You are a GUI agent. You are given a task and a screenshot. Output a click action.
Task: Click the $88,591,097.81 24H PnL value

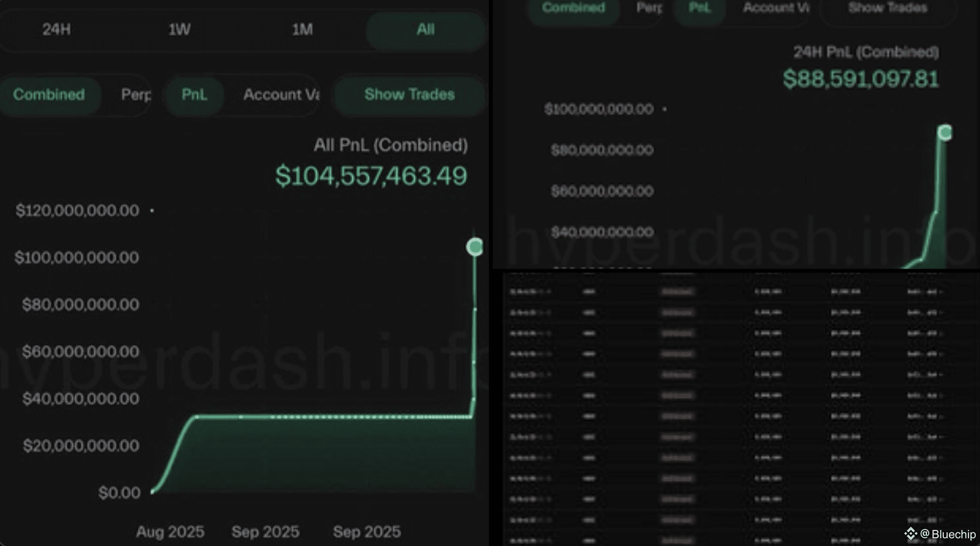point(861,79)
